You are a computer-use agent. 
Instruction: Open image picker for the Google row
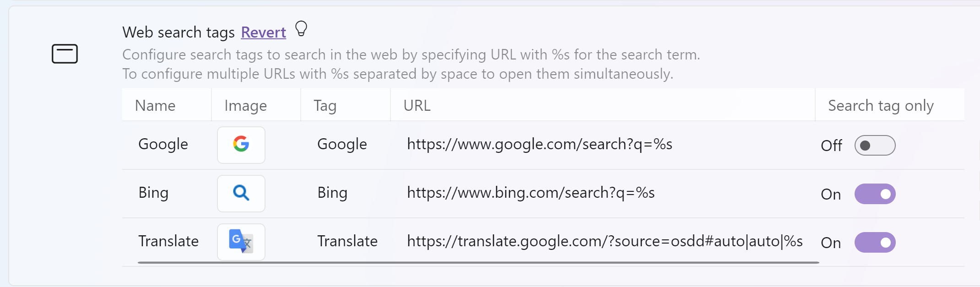[x=241, y=145]
